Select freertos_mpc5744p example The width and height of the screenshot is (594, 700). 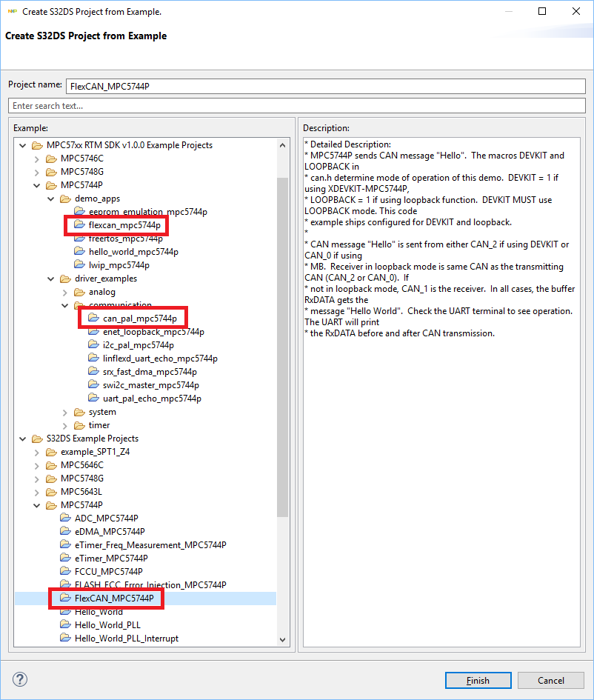coord(125,239)
